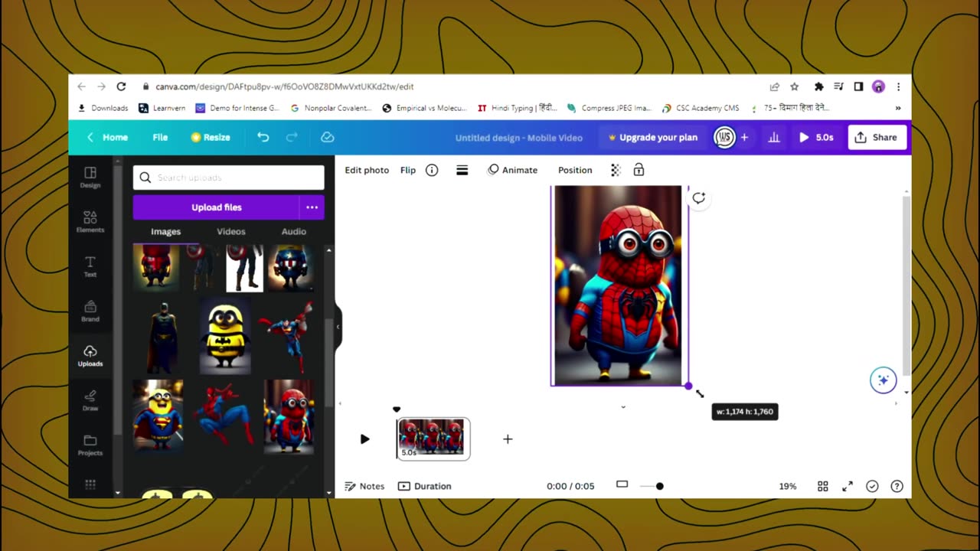Open the WS account avatar
The height and width of the screenshot is (551, 980).
(x=724, y=137)
